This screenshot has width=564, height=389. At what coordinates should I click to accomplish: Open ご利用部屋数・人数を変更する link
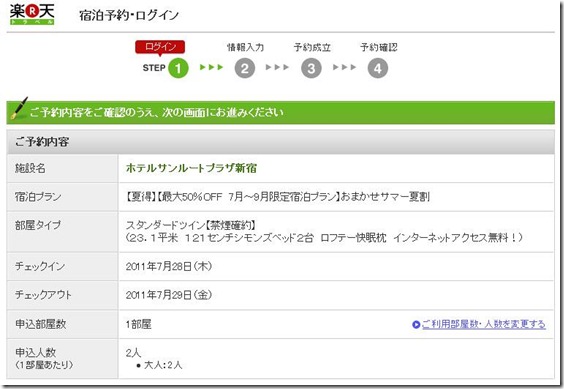point(483,324)
